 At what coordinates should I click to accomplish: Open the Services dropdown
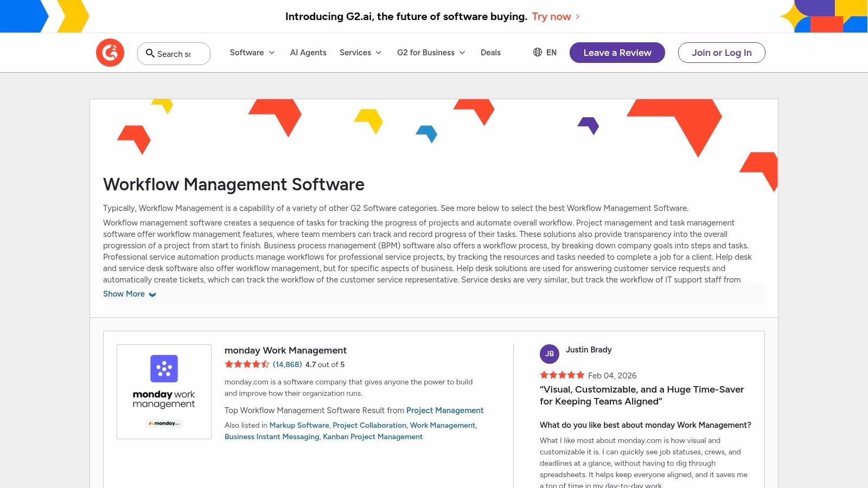(360, 53)
